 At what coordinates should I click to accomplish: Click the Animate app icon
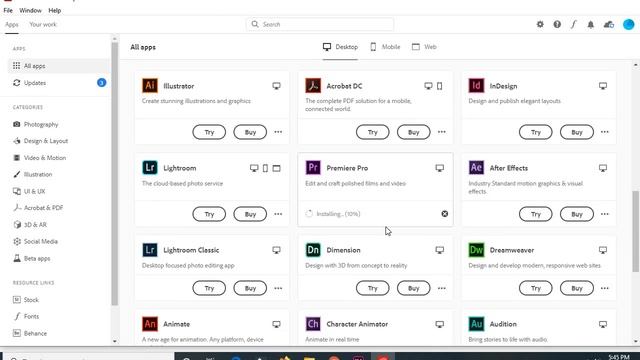tap(150, 324)
